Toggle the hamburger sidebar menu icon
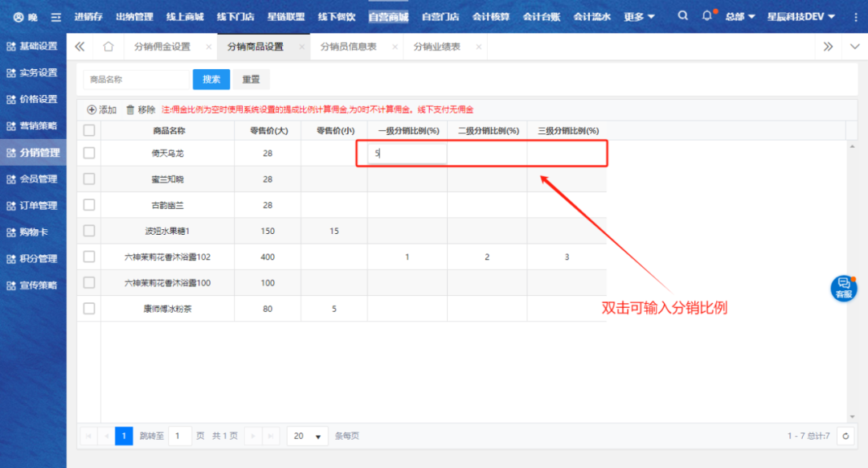868x468 pixels. [x=55, y=17]
